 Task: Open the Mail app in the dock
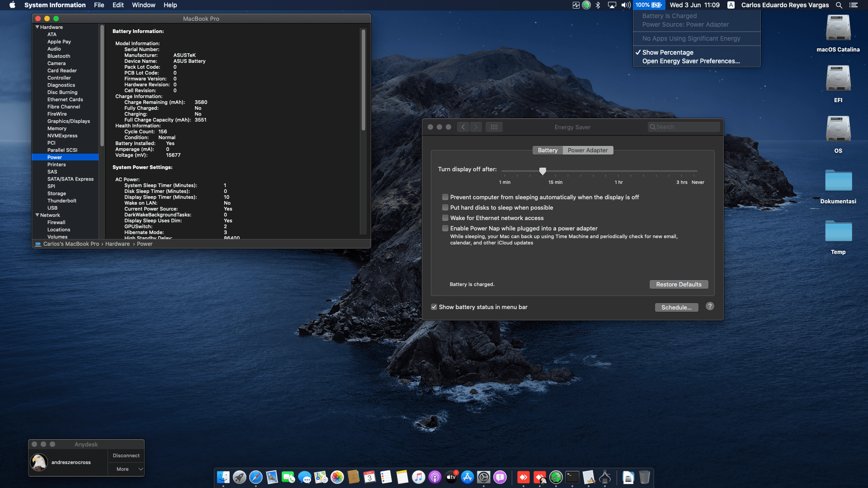click(272, 477)
